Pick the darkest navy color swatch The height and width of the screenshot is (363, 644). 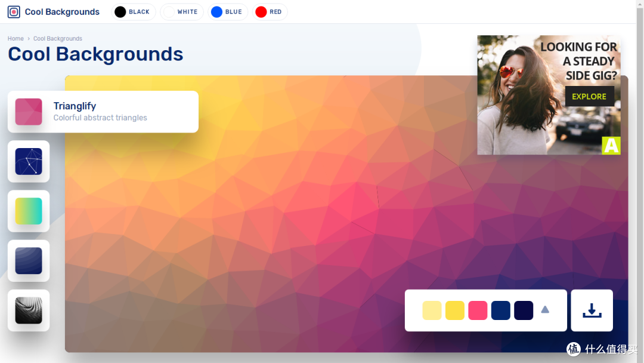click(524, 310)
